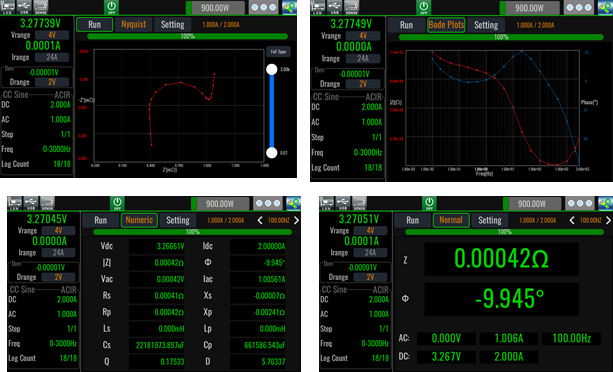Click the LAN icon in the Numeric screen
This screenshot has height=372, width=613.
[14, 203]
